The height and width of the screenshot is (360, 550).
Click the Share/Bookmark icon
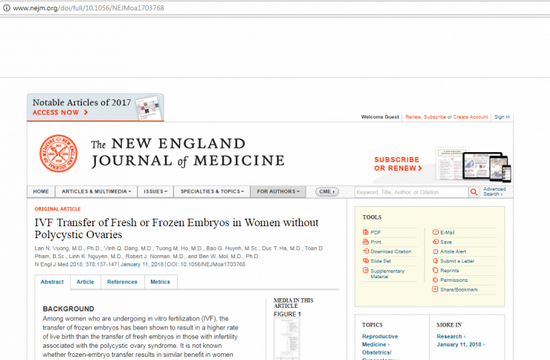click(435, 289)
